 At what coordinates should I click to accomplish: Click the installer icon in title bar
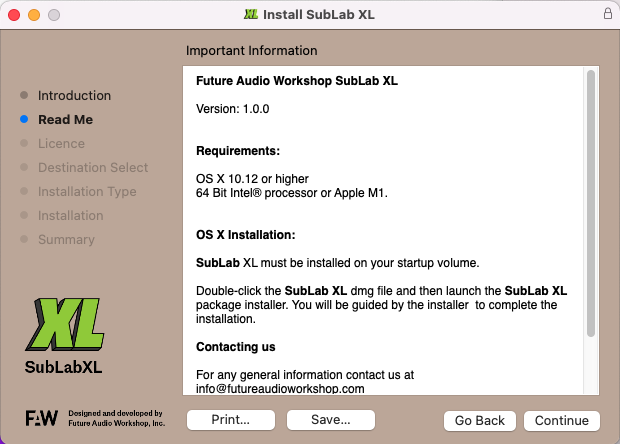250,15
